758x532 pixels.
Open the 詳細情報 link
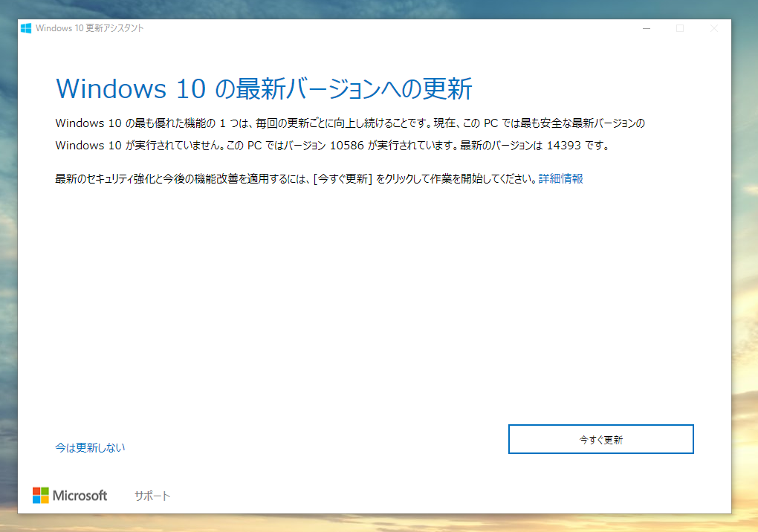561,179
